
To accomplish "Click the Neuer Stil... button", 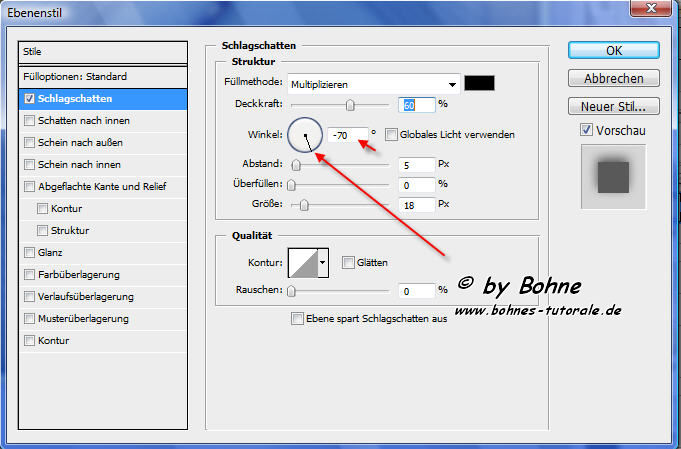I will pyautogui.click(x=613, y=106).
